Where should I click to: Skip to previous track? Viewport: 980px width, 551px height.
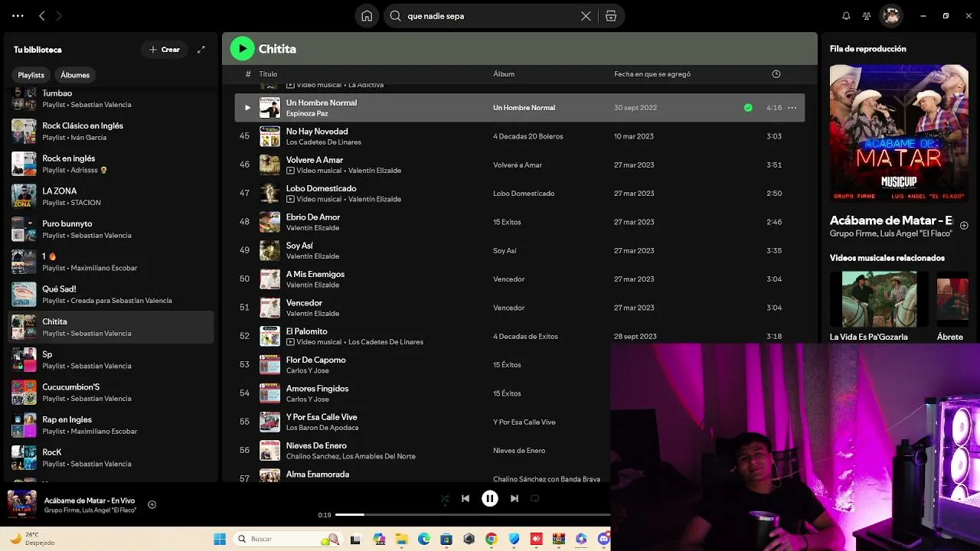465,498
